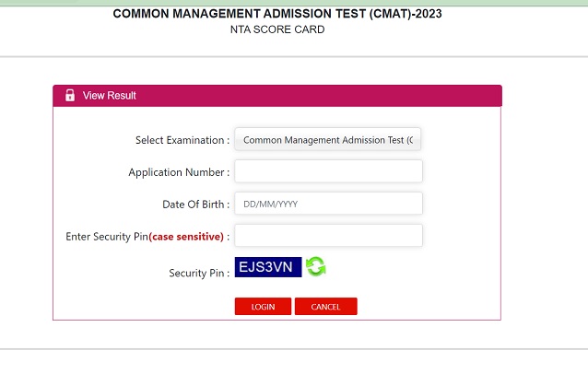588x374 pixels.
Task: Click the View Result header title
Action: click(110, 96)
